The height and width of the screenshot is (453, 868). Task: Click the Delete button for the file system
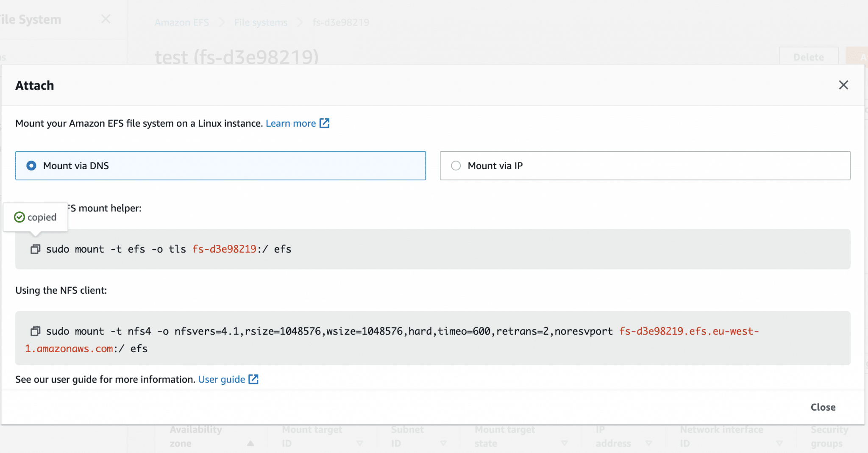[x=808, y=57]
